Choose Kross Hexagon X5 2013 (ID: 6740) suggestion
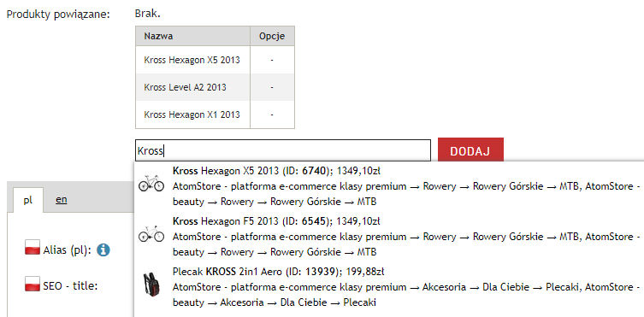 coord(388,185)
